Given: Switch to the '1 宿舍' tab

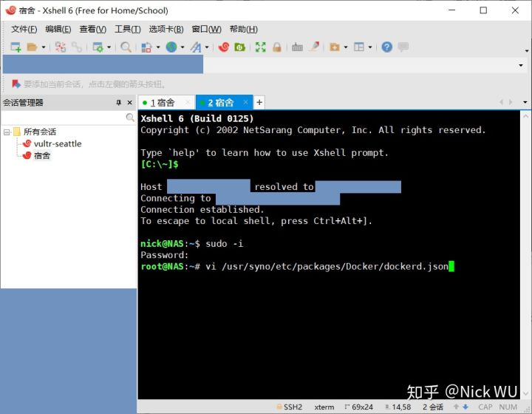Looking at the screenshot, I should (x=163, y=103).
